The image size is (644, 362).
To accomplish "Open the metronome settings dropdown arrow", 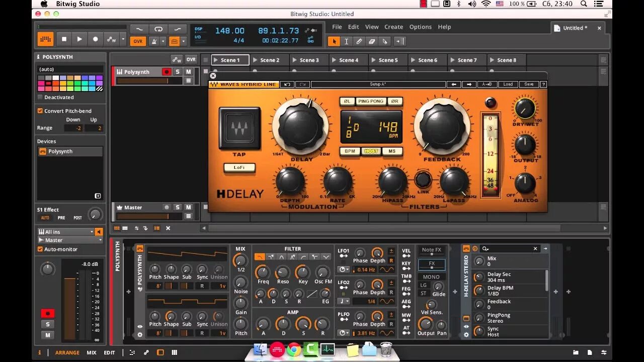I will click(163, 41).
